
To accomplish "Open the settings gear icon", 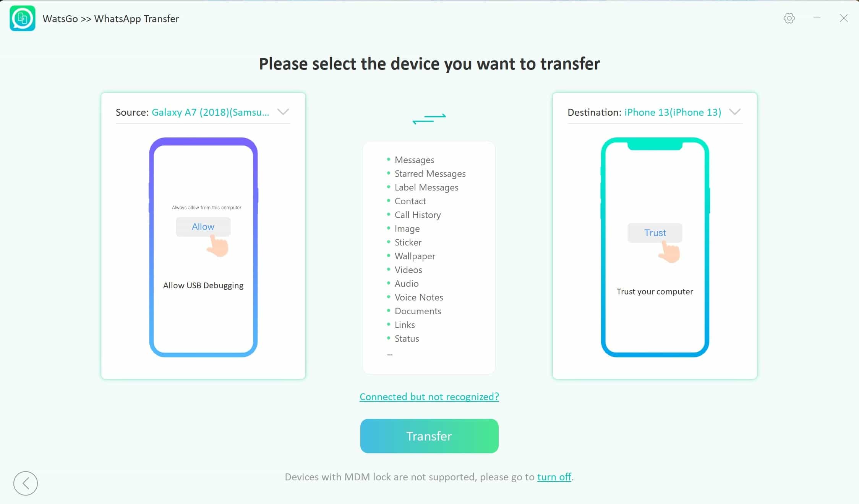I will coord(789,18).
